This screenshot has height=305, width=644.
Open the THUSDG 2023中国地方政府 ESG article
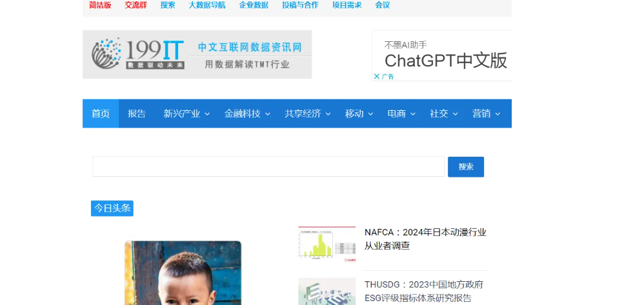[424, 291]
